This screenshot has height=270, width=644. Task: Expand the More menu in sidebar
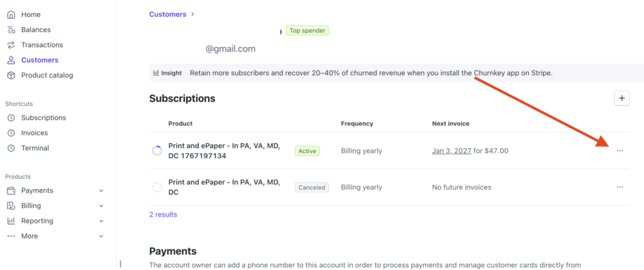click(x=101, y=235)
